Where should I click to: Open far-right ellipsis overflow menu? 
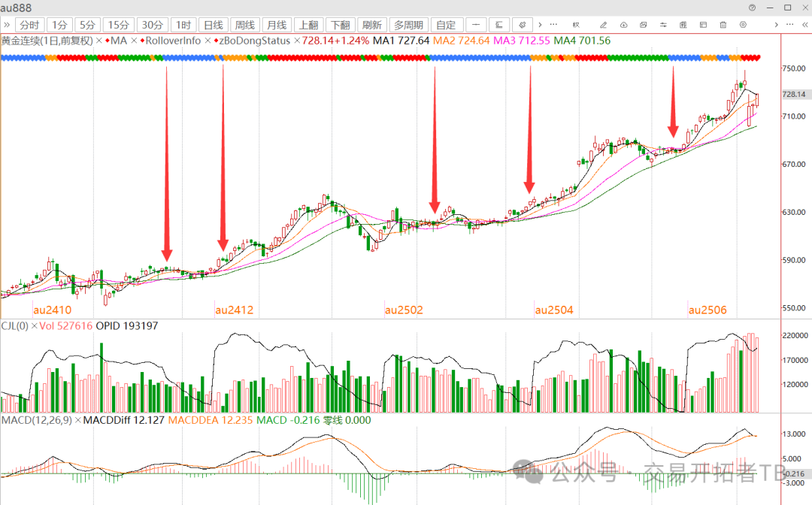(789, 24)
